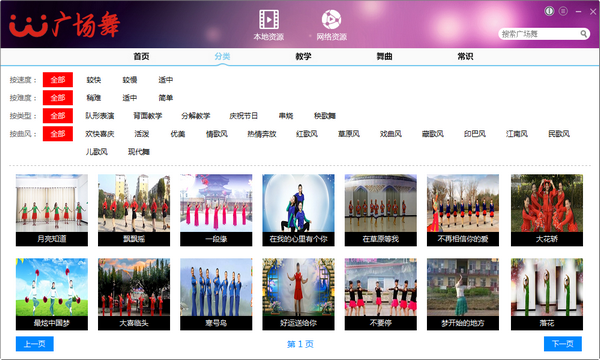Select 背面教学 type filter
This screenshot has width=600, height=360.
pos(148,116)
